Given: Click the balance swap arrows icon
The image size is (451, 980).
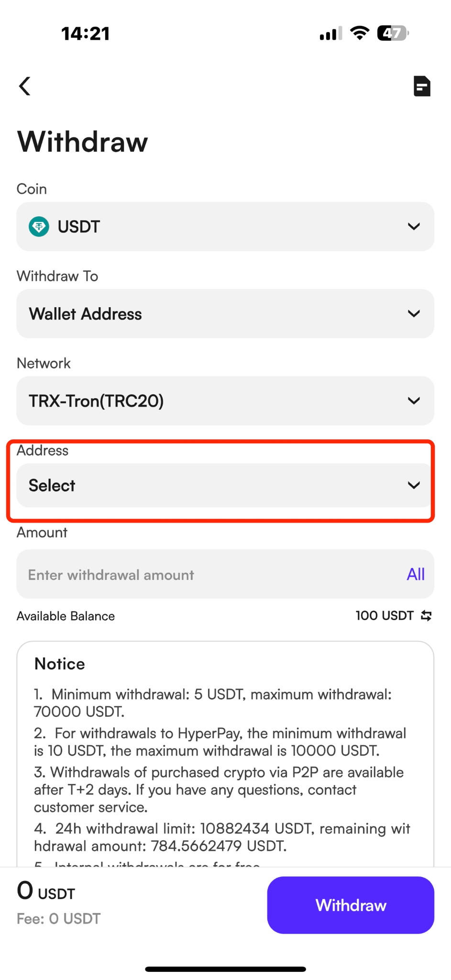Looking at the screenshot, I should (x=426, y=615).
